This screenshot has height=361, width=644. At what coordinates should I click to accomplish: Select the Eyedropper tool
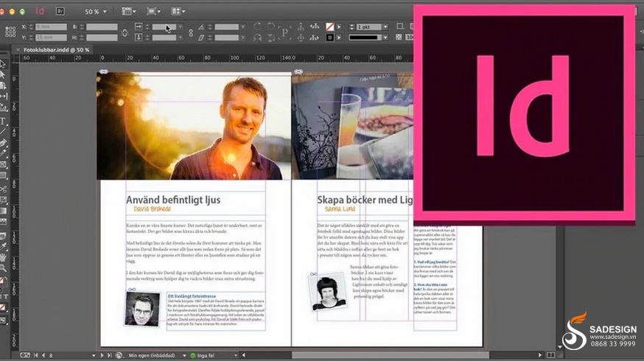(3, 246)
